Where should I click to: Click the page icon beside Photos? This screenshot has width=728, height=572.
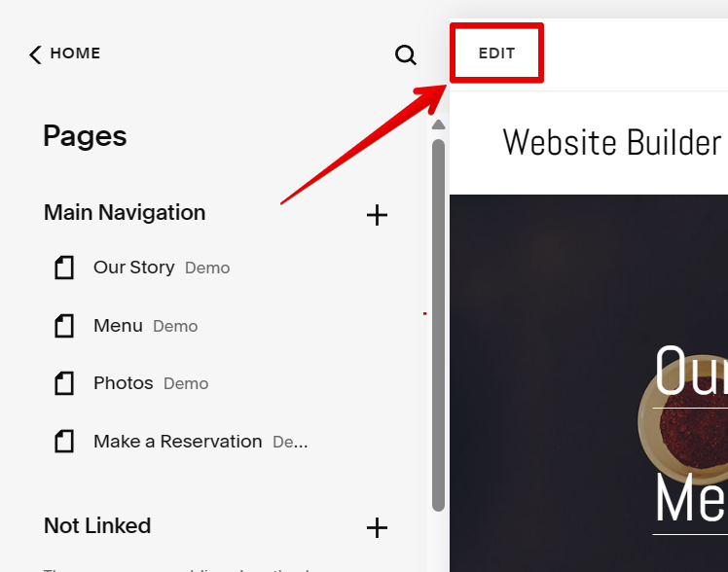(64, 383)
